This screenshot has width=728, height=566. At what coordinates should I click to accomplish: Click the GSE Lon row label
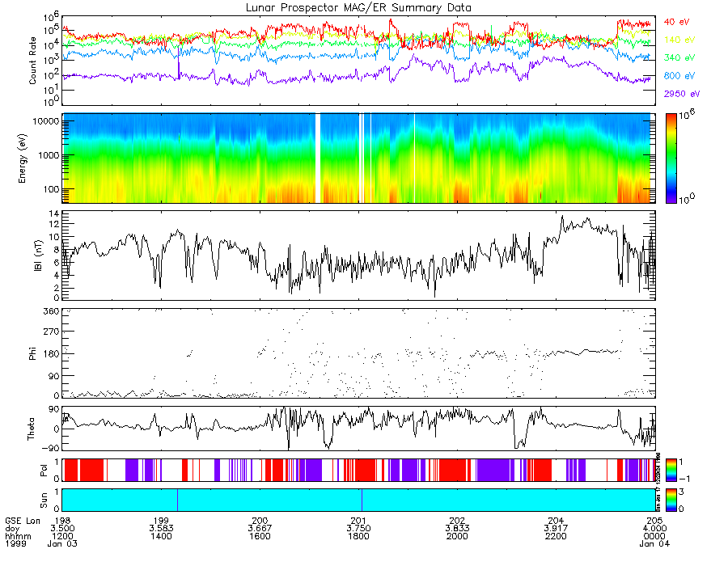coord(23,521)
